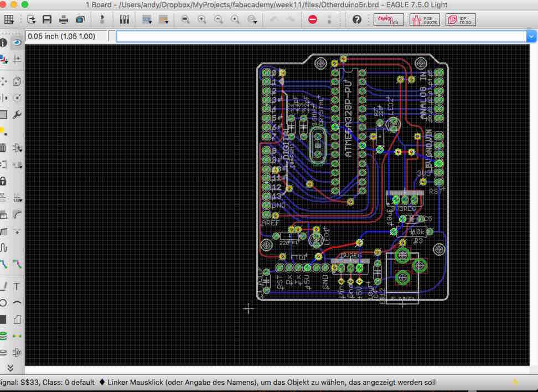Click the green power jack pad on board
The width and height of the screenshot is (538, 392).
pos(403,256)
